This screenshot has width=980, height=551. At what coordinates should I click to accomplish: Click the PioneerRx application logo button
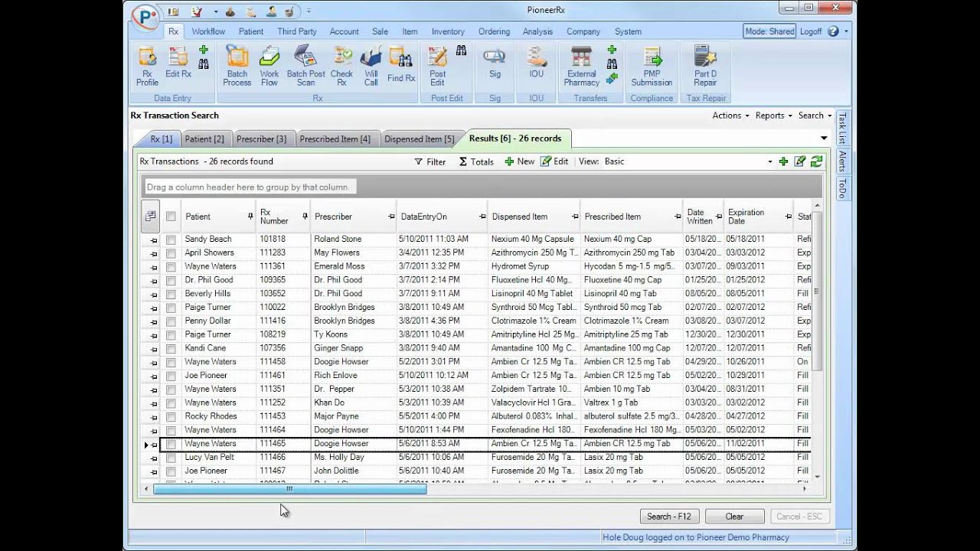(146, 17)
